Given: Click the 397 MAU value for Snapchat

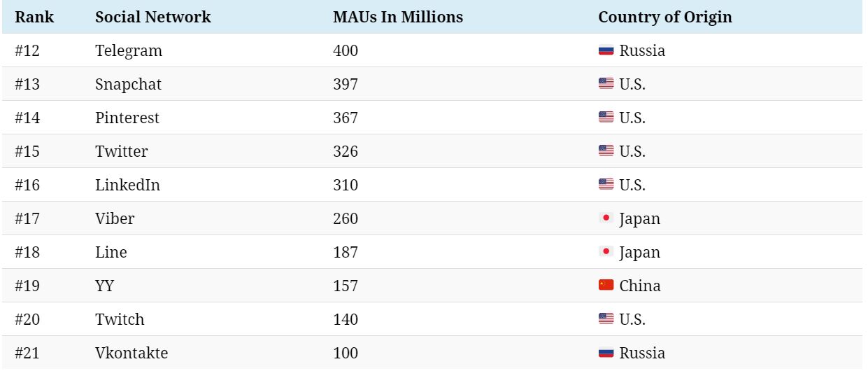Looking at the screenshot, I should coord(346,84).
